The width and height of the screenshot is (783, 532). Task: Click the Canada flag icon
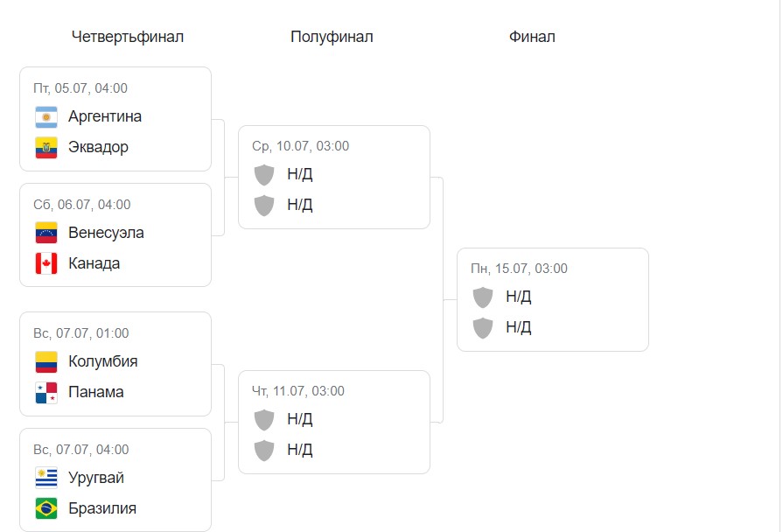point(46,264)
